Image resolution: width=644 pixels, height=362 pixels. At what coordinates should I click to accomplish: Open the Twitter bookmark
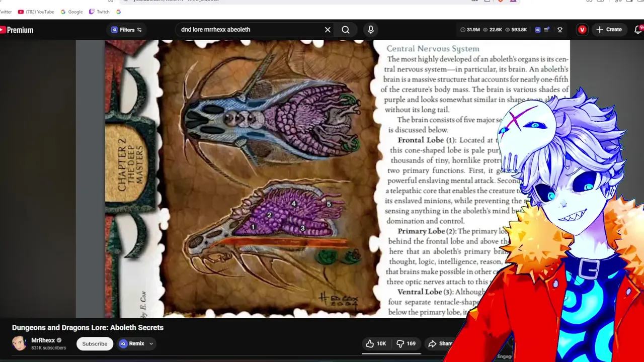6,12
